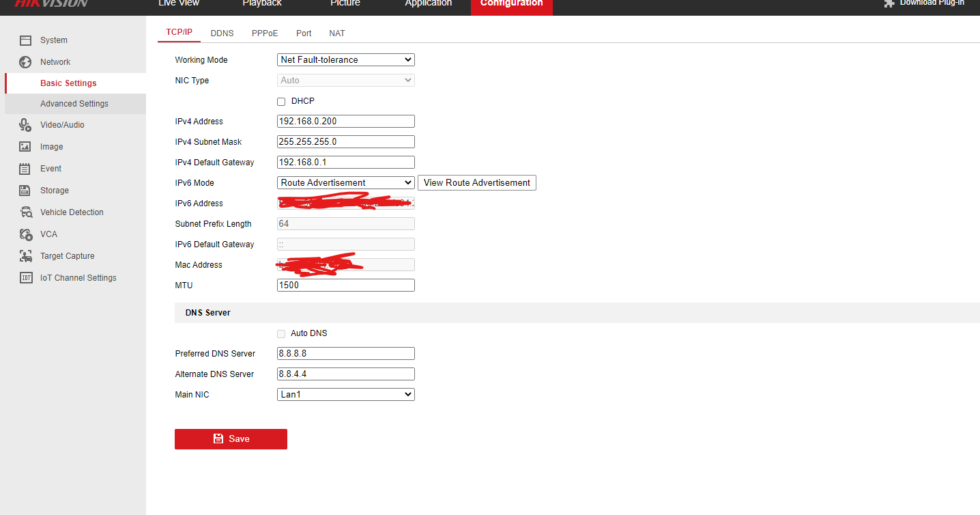Click View Route Advertisement
Viewport: 980px width, 515px height.
click(476, 182)
